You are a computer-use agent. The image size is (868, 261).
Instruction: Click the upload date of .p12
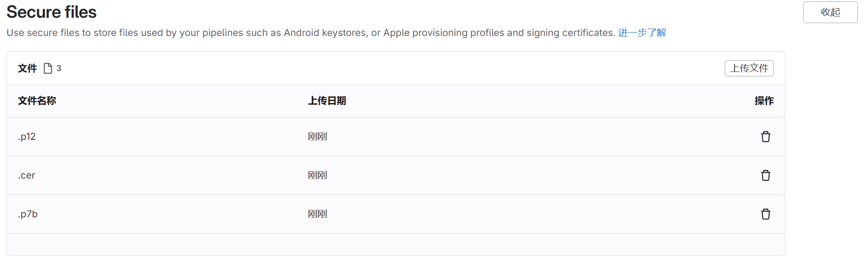pos(318,137)
